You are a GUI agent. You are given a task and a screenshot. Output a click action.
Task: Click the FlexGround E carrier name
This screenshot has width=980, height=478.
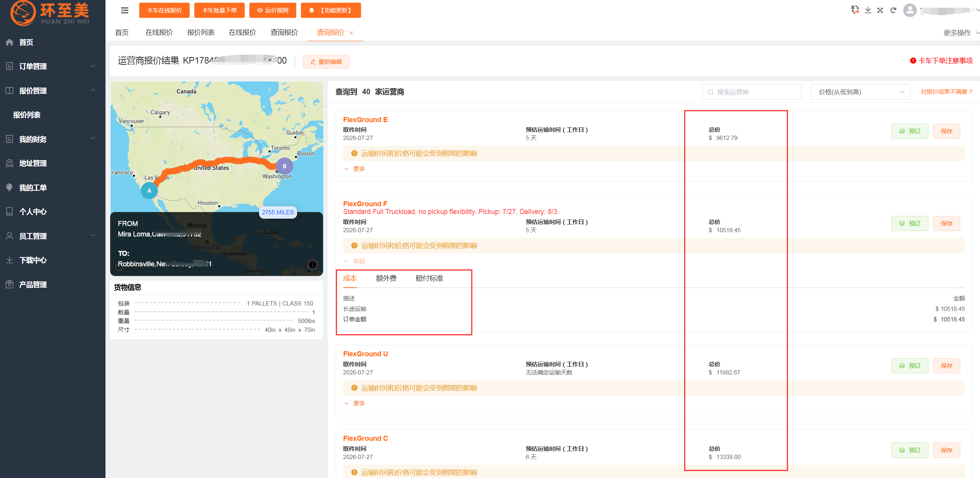tap(365, 120)
